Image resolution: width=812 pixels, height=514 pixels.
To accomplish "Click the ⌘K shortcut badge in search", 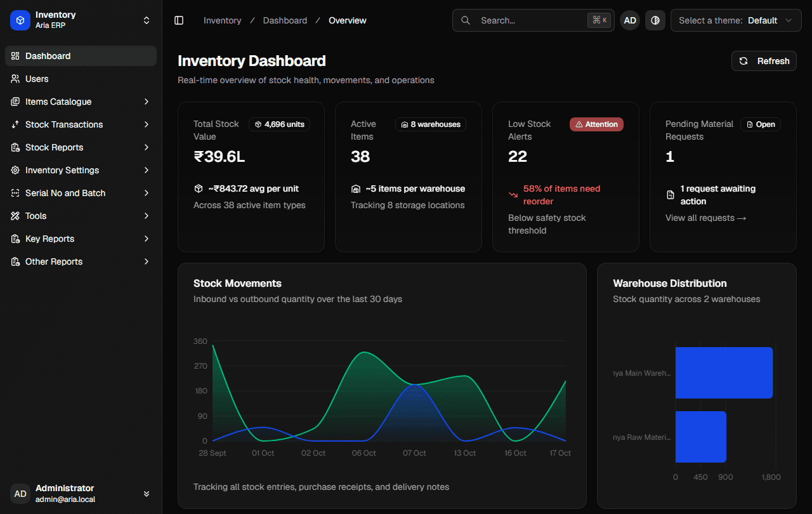I will point(599,20).
